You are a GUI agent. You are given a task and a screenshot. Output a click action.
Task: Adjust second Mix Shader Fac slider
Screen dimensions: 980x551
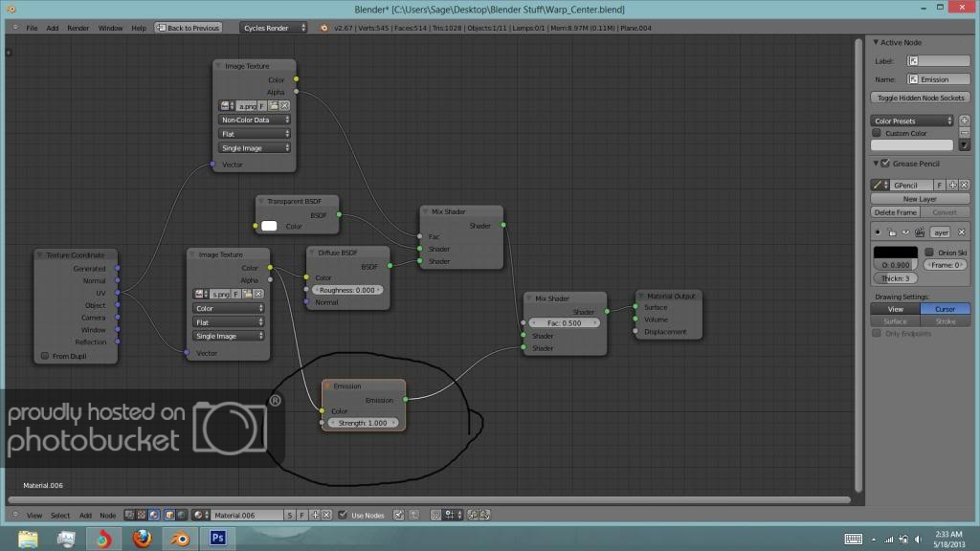coord(565,323)
